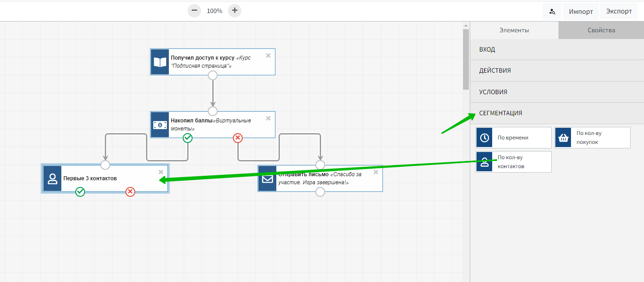Switch to the Свойства tab

(601, 30)
